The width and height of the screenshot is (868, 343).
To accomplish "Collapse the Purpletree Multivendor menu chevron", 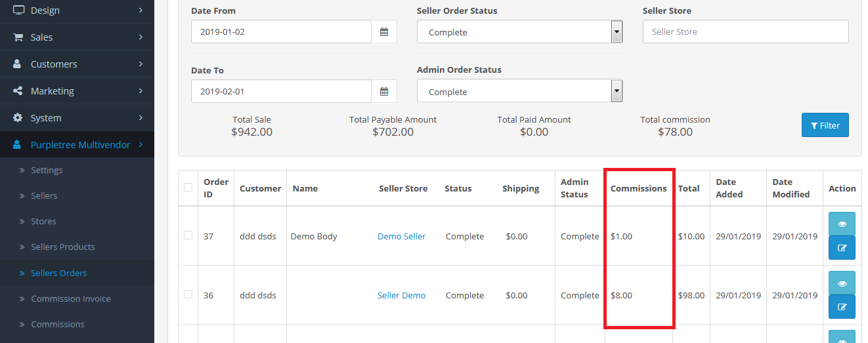I will pyautogui.click(x=141, y=145).
